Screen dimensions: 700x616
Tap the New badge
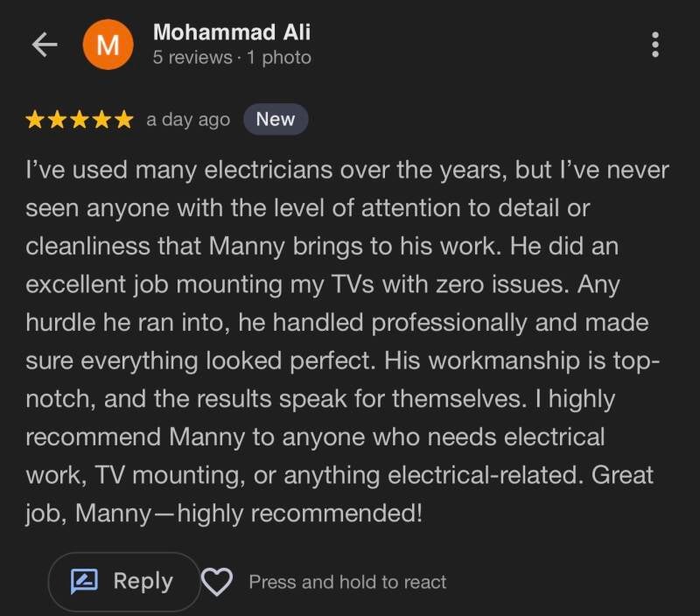[x=275, y=120]
